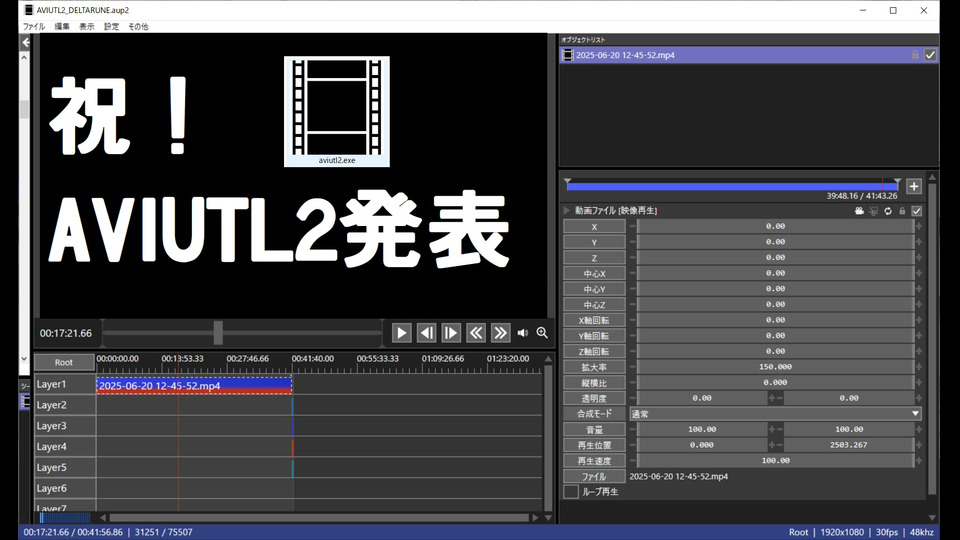Click the 00:17:21.66 timecode display
The height and width of the screenshot is (540, 960).
tap(66, 333)
